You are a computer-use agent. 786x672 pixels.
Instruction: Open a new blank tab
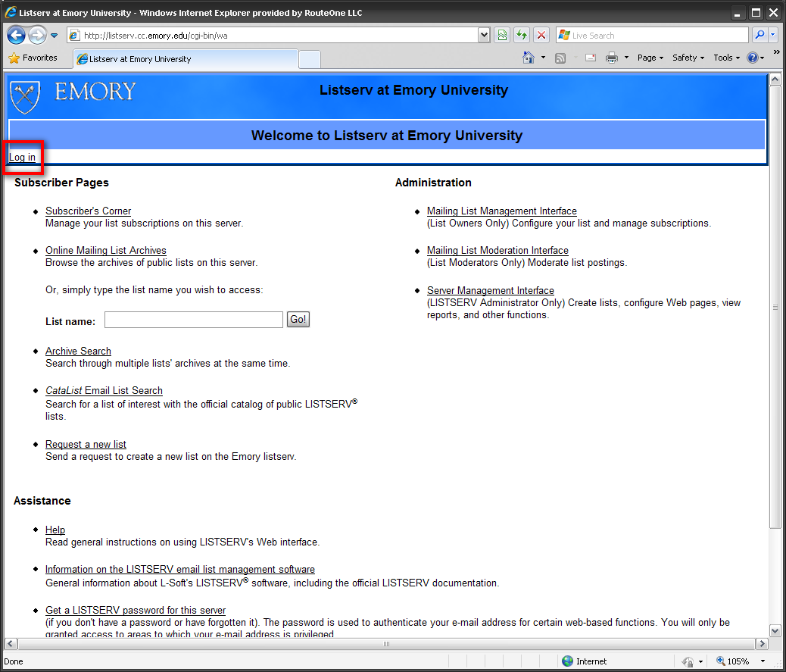pos(309,60)
